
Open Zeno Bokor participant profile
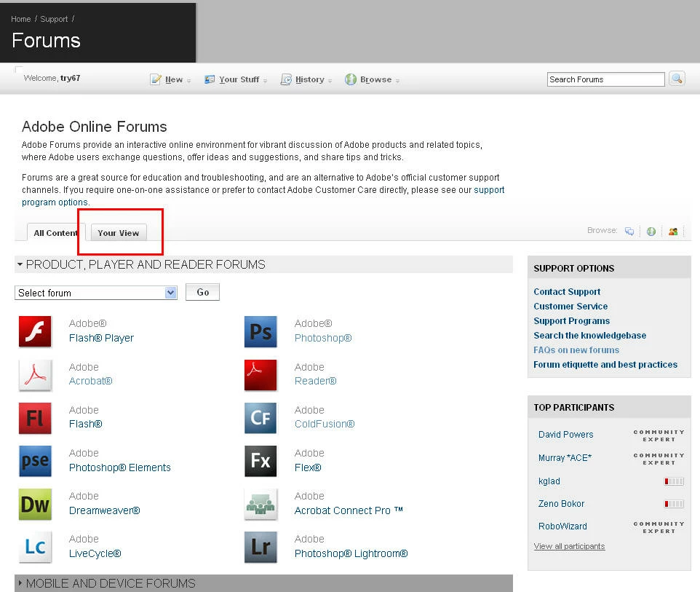(x=561, y=504)
